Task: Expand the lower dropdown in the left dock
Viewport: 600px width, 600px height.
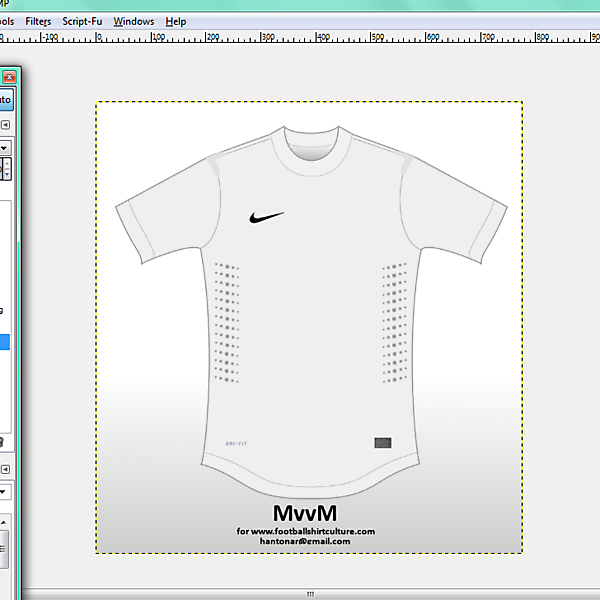Action: tap(5, 492)
